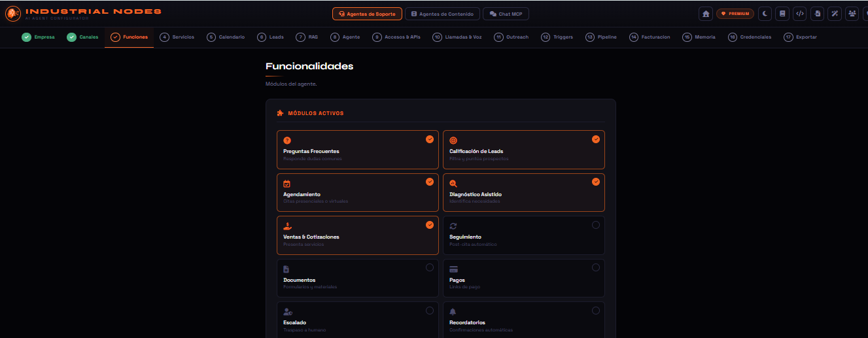This screenshot has height=338, width=868.
Task: Click the Seguimiento sync arrows icon
Action: click(453, 226)
